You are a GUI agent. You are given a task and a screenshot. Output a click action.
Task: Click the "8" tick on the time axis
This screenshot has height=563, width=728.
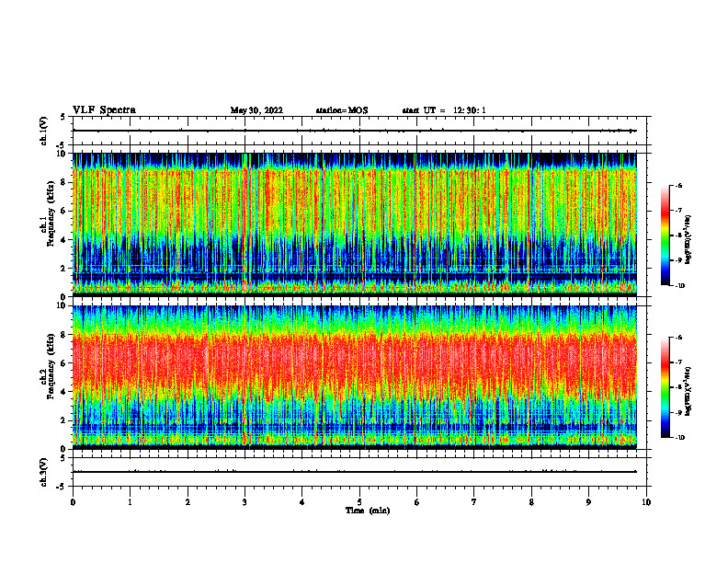pos(531,502)
